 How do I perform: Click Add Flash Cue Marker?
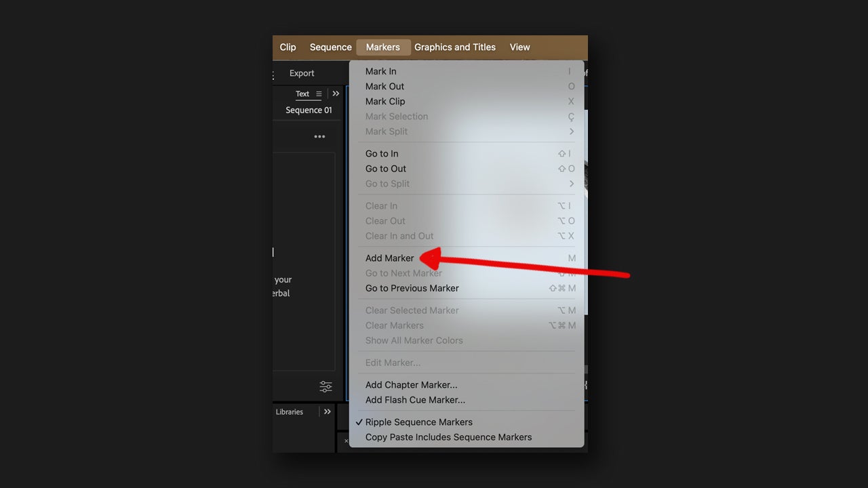[x=414, y=400]
